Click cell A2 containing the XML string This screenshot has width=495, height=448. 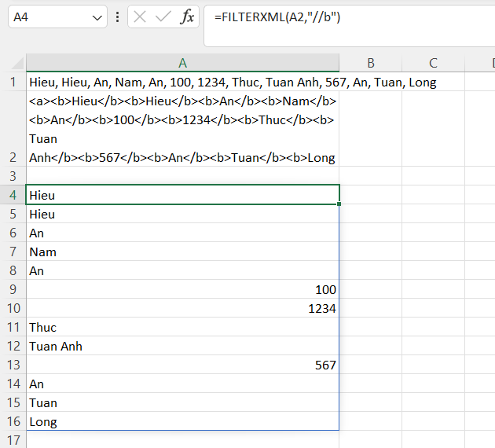[182, 129]
